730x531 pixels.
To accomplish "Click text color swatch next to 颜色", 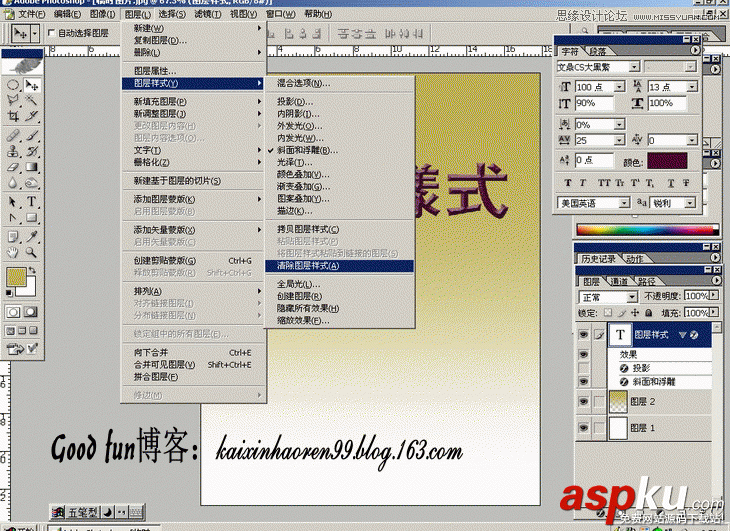I will tap(667, 161).
